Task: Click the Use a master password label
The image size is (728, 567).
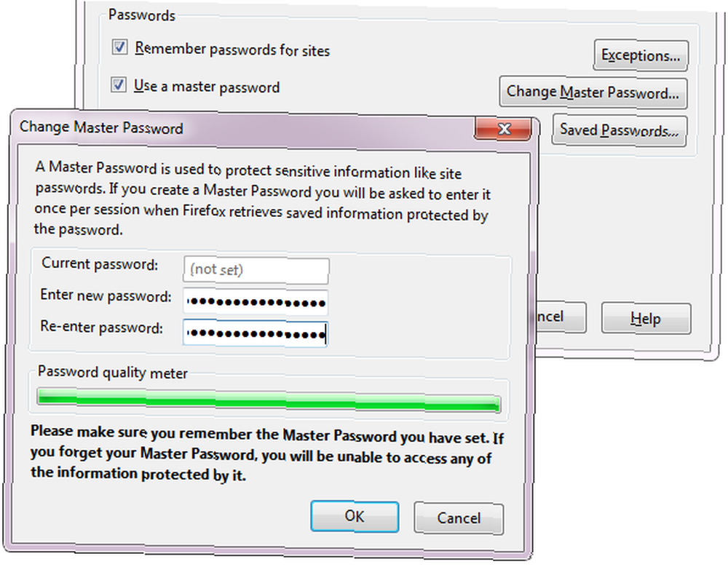Action: (x=207, y=87)
